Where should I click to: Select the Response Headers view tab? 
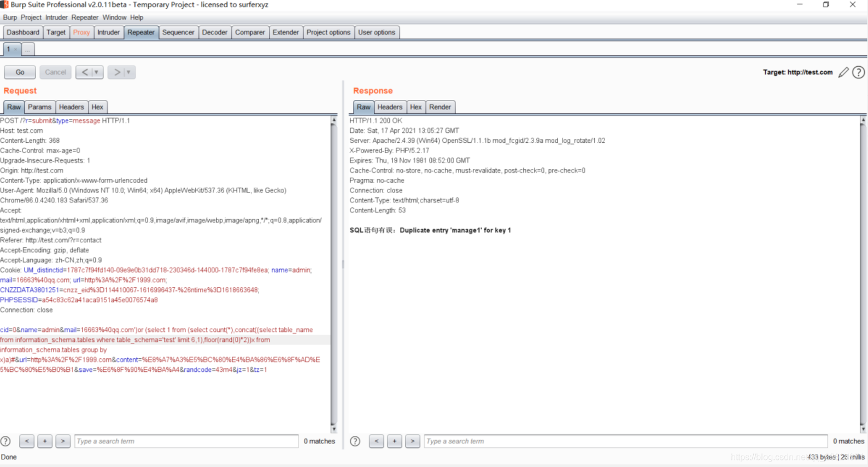[390, 107]
